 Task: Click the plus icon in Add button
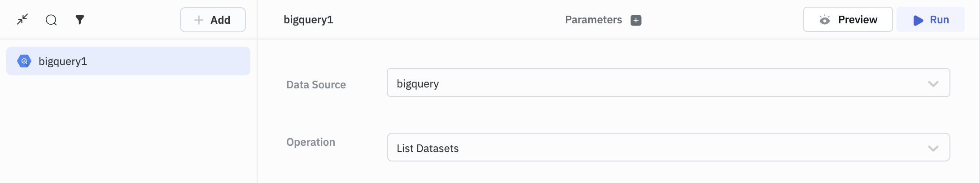pos(199,20)
